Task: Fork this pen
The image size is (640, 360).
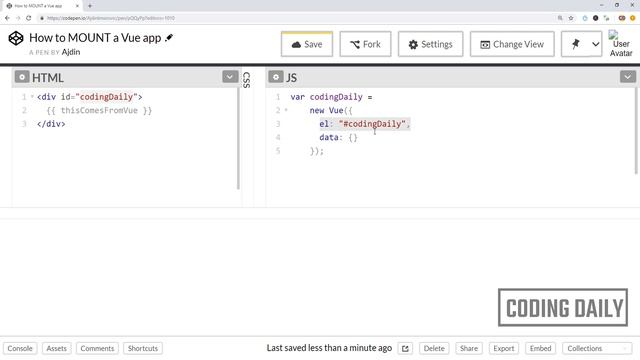Action: (x=365, y=44)
